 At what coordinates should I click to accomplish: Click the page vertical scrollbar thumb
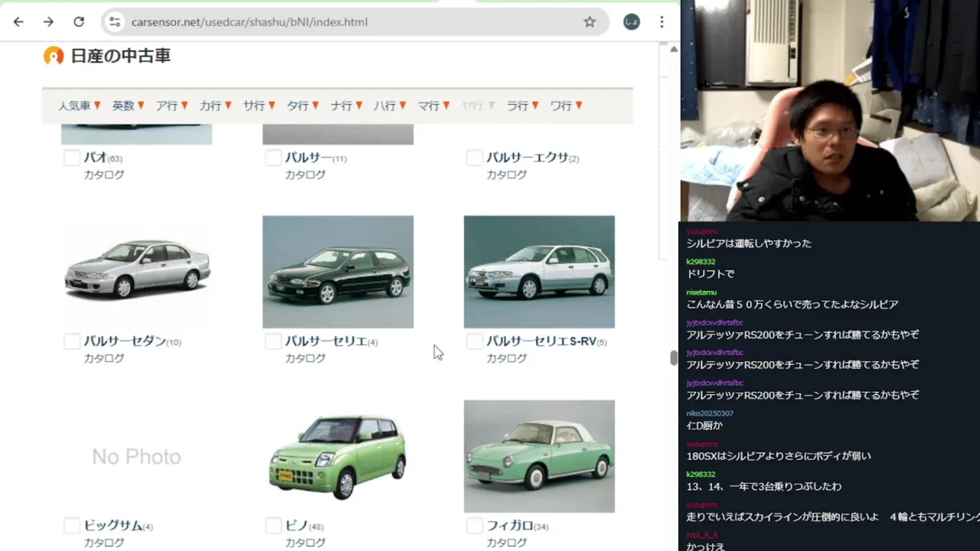[x=674, y=358]
